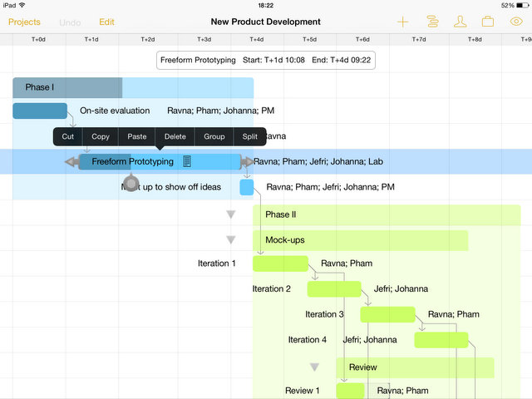The height and width of the screenshot is (399, 532).
Task: Collapse the Phase II group triangle
Action: coord(231,214)
